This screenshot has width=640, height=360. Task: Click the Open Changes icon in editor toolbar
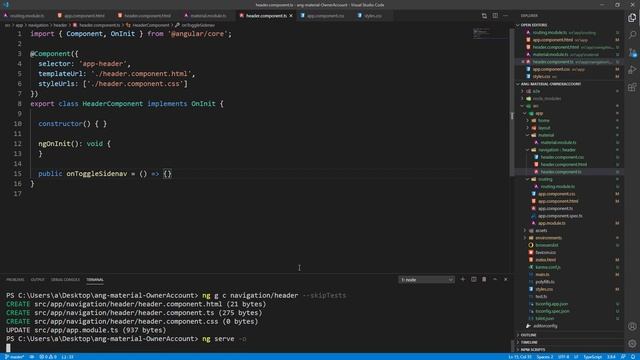point(484,16)
